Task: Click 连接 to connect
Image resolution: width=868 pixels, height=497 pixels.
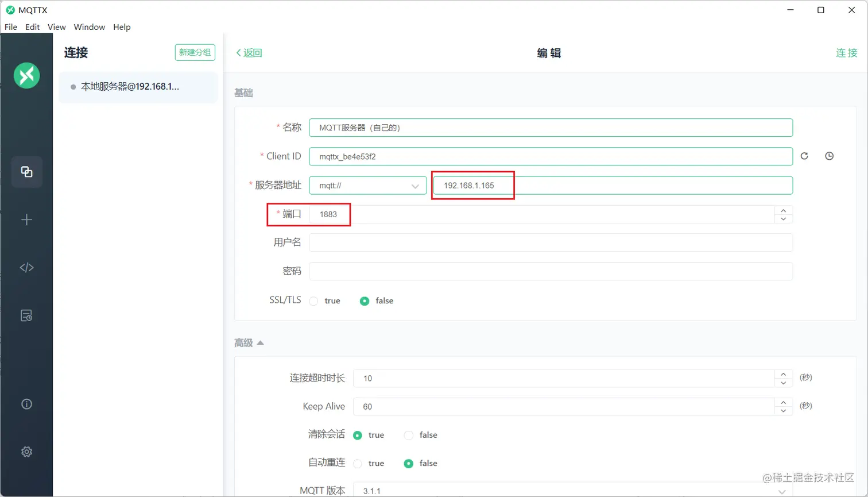Action: (846, 53)
